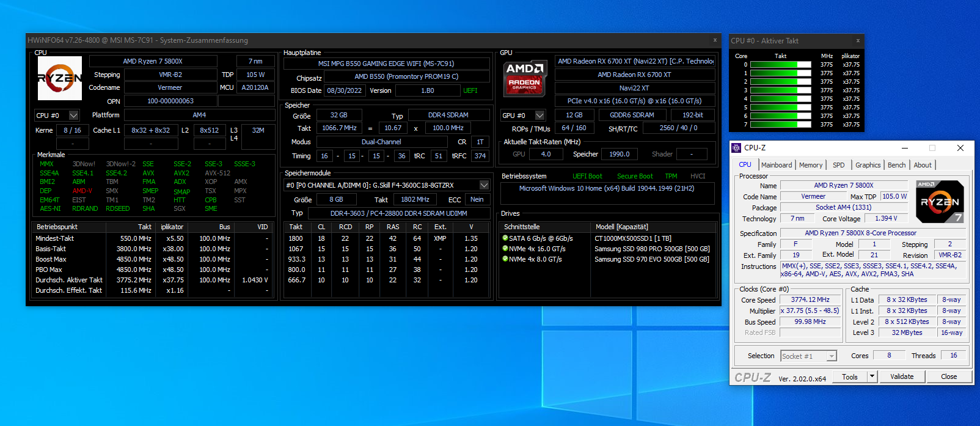The width and height of the screenshot is (980, 426).
Task: Click the UEFI Boot indicator text
Action: [587, 176]
